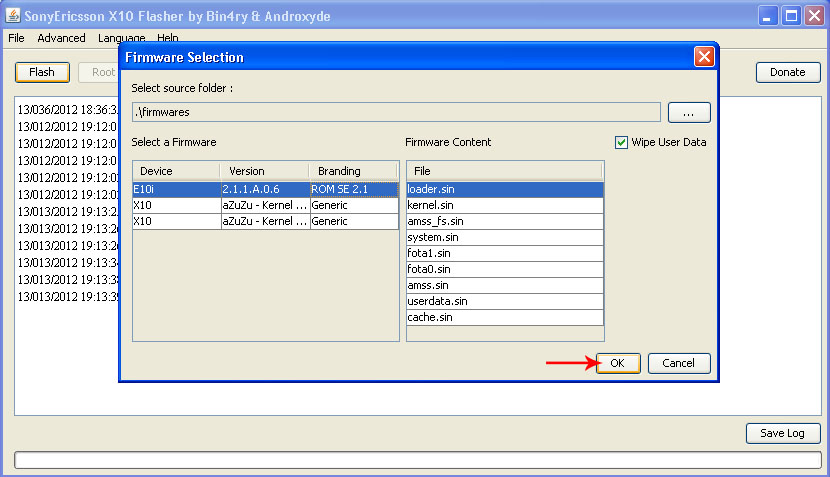830x477 pixels.
Task: Click the progress bar at window bottom
Action: click(x=418, y=460)
